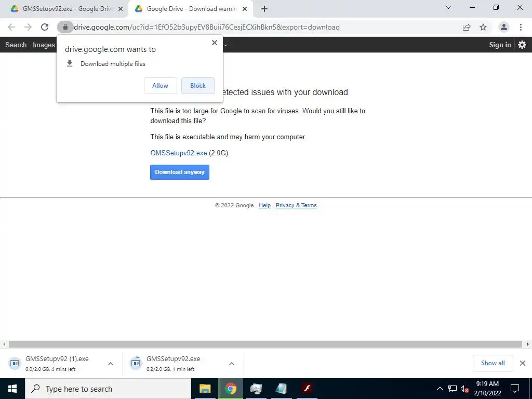Open the taskbar clock and date
Screen dimensions: 532x399
point(487,389)
